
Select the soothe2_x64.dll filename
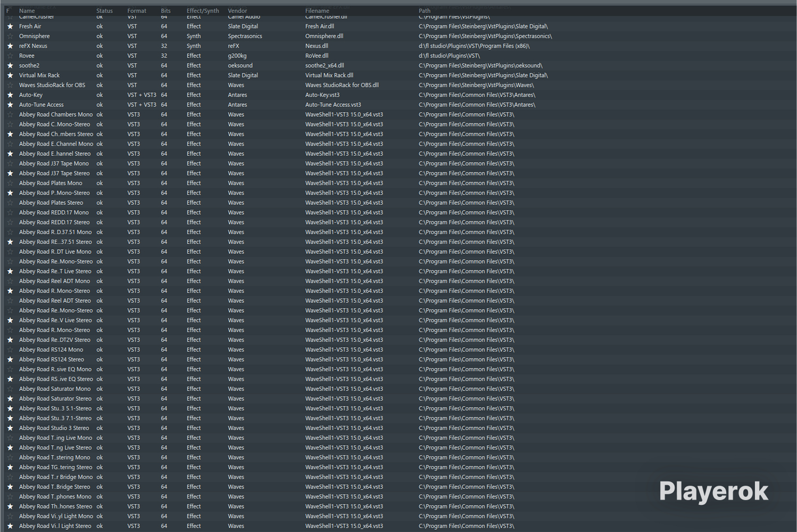[x=325, y=65]
